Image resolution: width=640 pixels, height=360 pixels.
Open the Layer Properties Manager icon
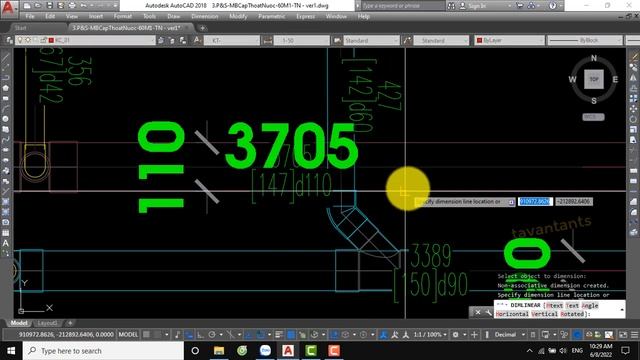9,40
